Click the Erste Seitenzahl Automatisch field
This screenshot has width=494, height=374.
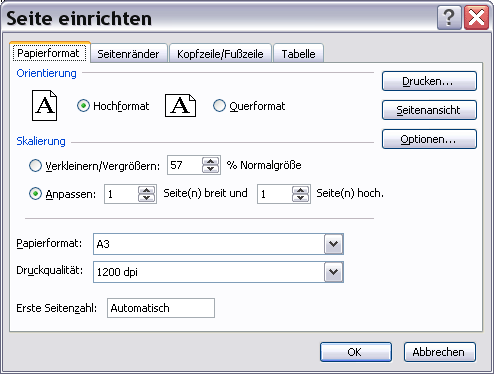coord(161,308)
